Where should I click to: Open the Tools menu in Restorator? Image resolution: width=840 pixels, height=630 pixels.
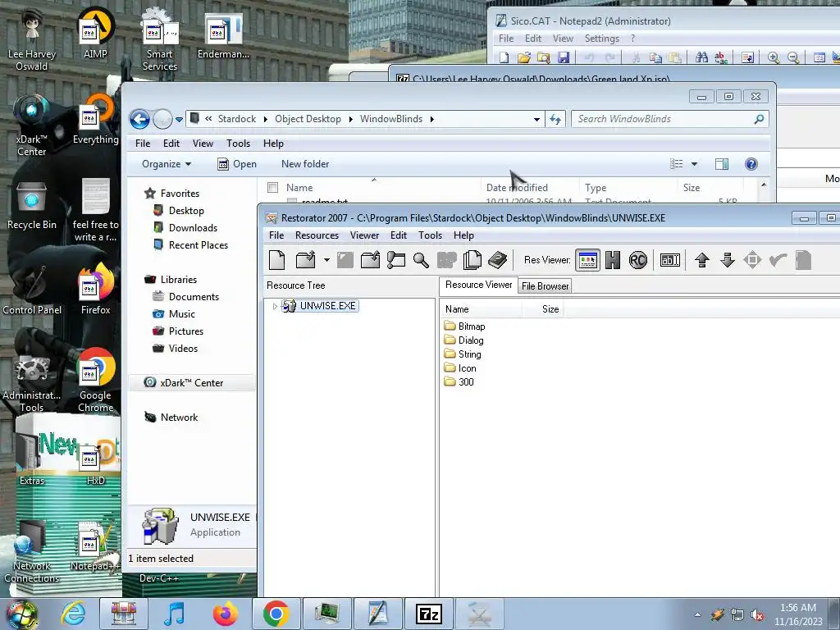point(430,235)
